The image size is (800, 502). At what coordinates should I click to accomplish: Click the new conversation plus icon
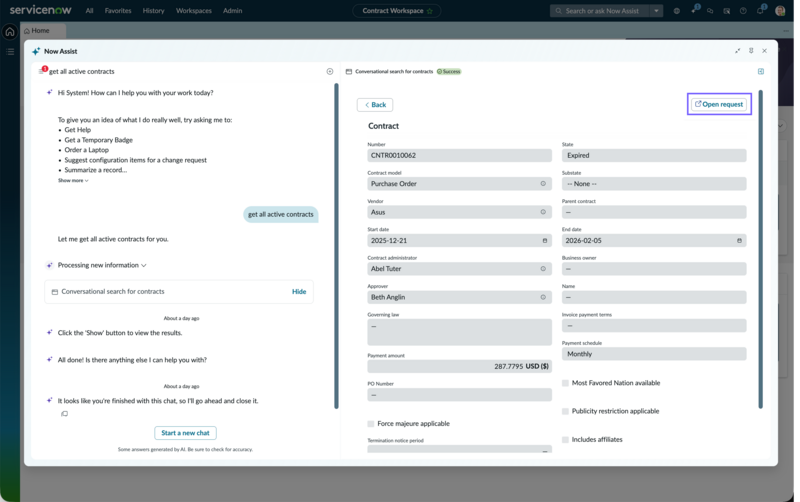click(330, 71)
